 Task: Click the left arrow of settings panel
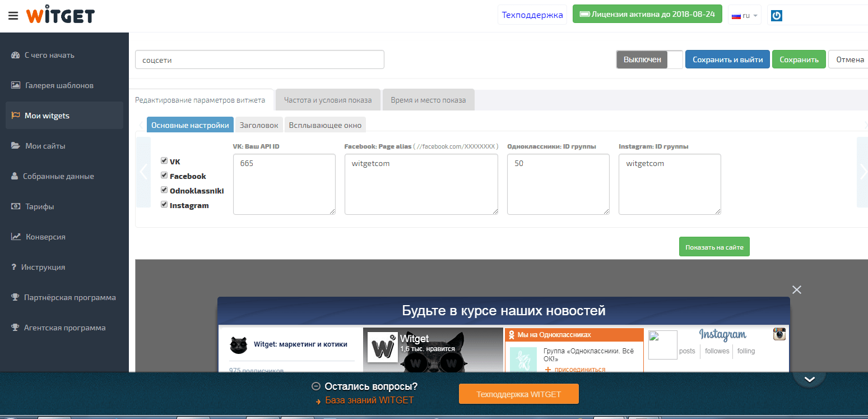143,172
